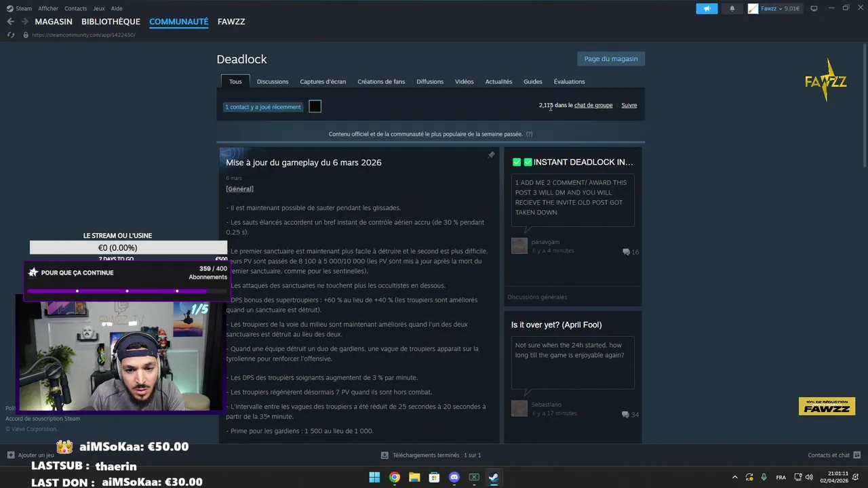Image resolution: width=868 pixels, height=488 pixels.
Task: Open Microsoft Store from the taskbar
Action: click(434, 477)
